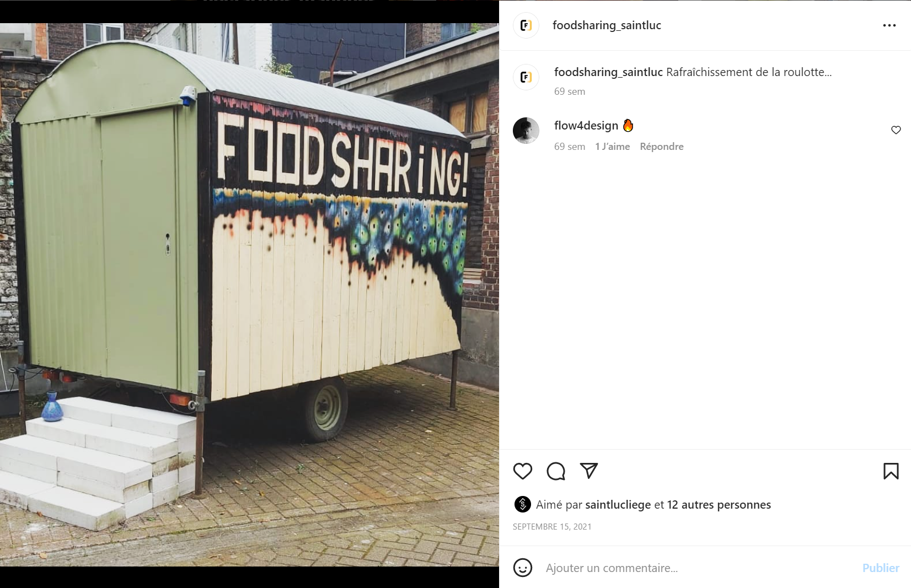This screenshot has width=911, height=588.
Task: Open the flow4design username link
Action: pos(586,126)
